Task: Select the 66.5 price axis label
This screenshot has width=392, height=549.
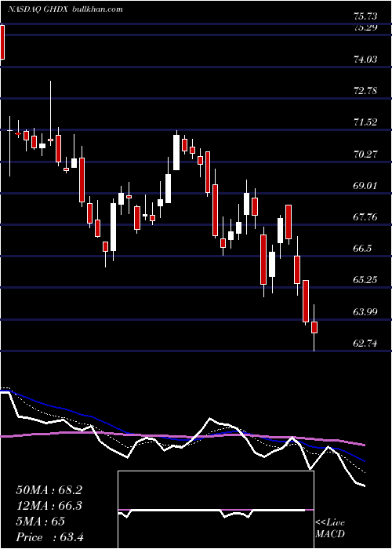Action: (x=362, y=249)
